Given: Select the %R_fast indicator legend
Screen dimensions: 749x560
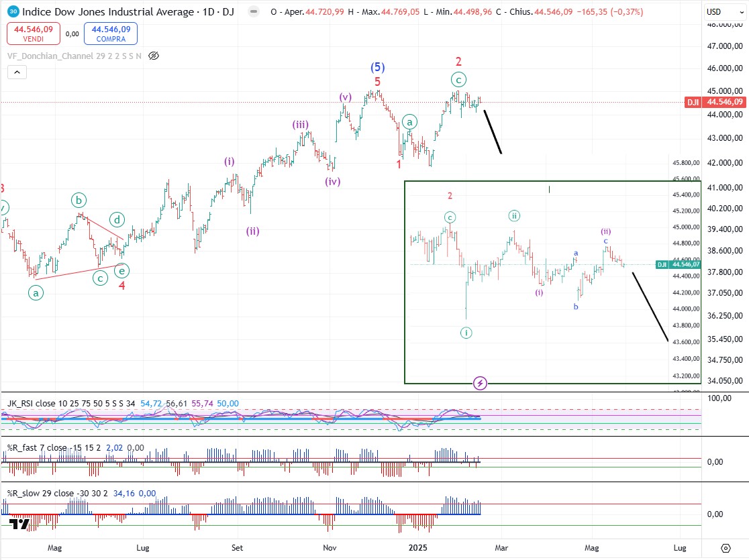Looking at the screenshot, I should tap(54, 448).
